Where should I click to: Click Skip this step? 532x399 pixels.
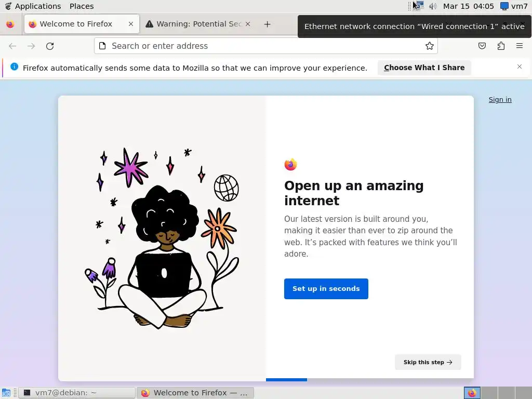point(428,362)
